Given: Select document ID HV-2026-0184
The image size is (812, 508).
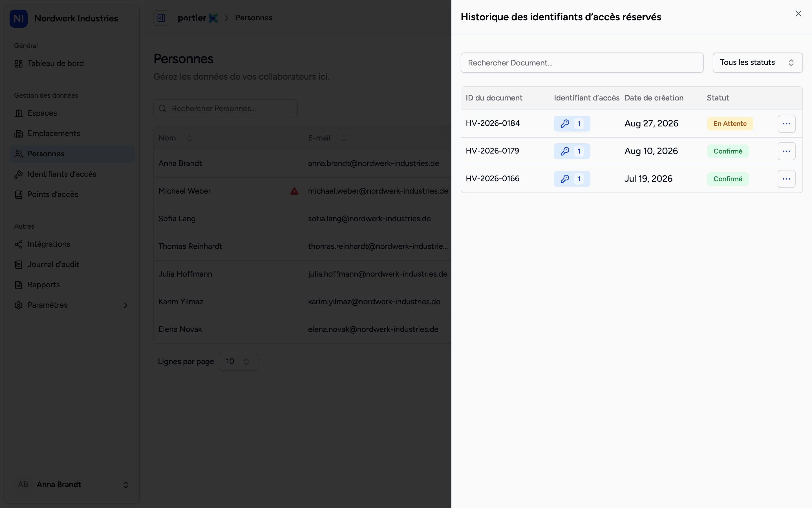Looking at the screenshot, I should click(x=493, y=123).
